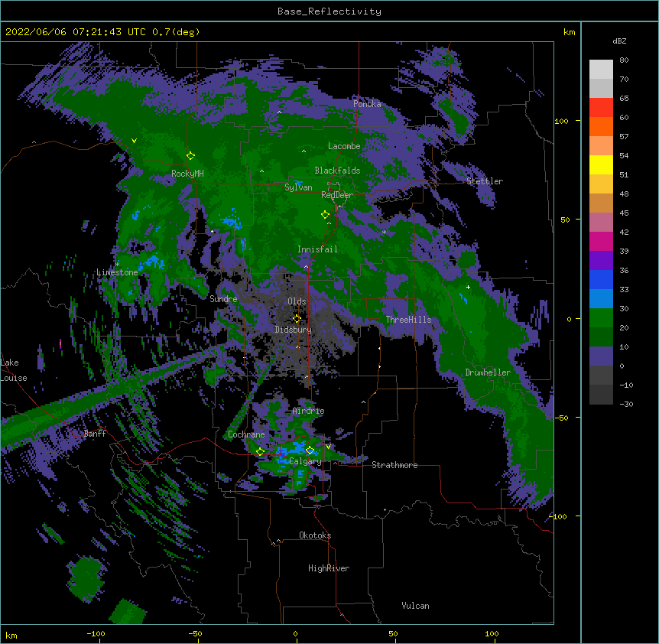Select the magenta 42-39 dBZ swatch
659x644 pixels.
point(601,241)
